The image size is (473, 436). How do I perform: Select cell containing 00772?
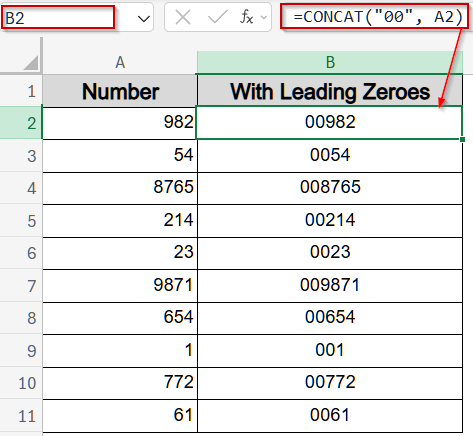[330, 383]
